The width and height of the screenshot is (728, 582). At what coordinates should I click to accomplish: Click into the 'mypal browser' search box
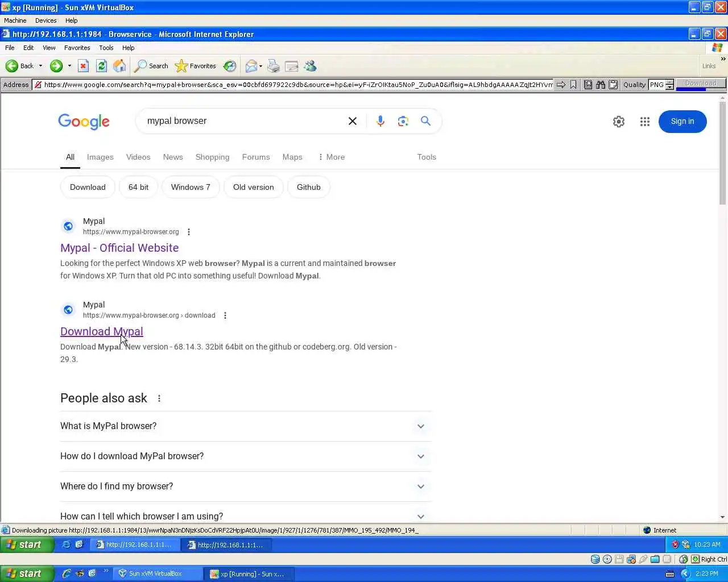pos(242,121)
